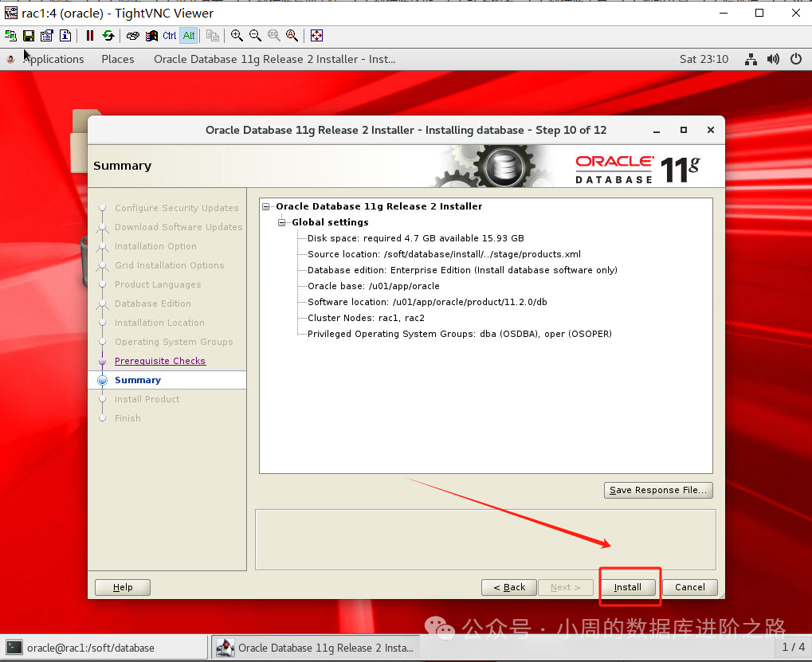Click the Help button
This screenshot has height=662, width=812.
coord(123,587)
